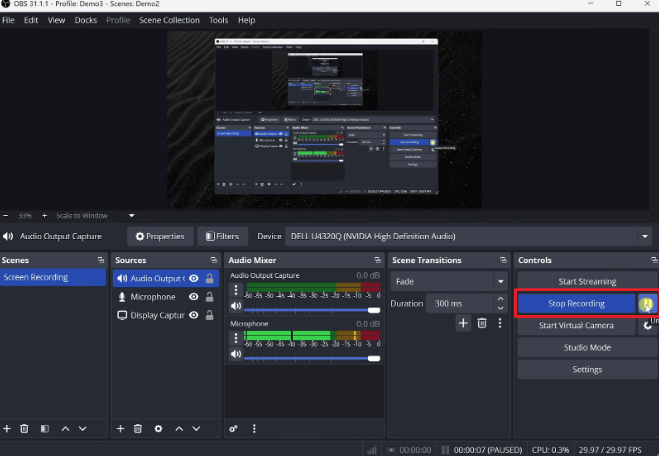Open the Scale to Window dropdown arrow
Image resolution: width=659 pixels, height=456 pixels.
pos(132,216)
